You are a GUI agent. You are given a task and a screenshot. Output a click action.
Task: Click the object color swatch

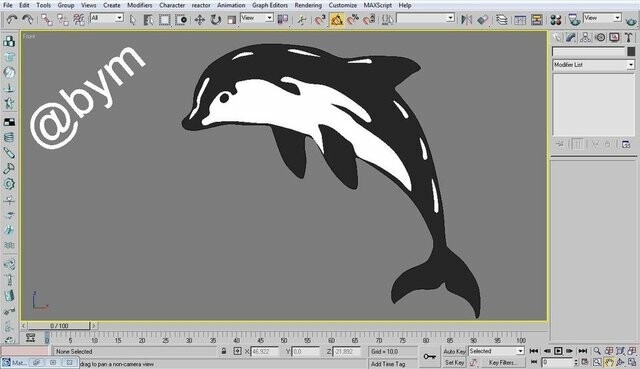pyautogui.click(x=631, y=51)
